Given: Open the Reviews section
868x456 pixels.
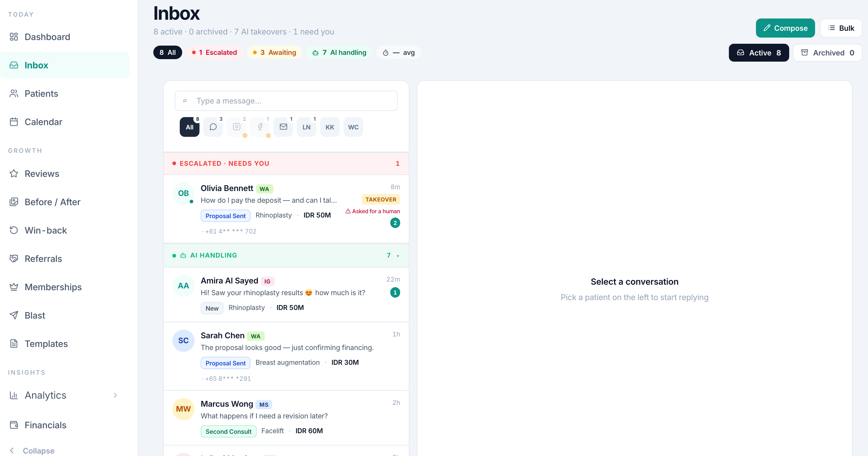Looking at the screenshot, I should (x=64, y=174).
